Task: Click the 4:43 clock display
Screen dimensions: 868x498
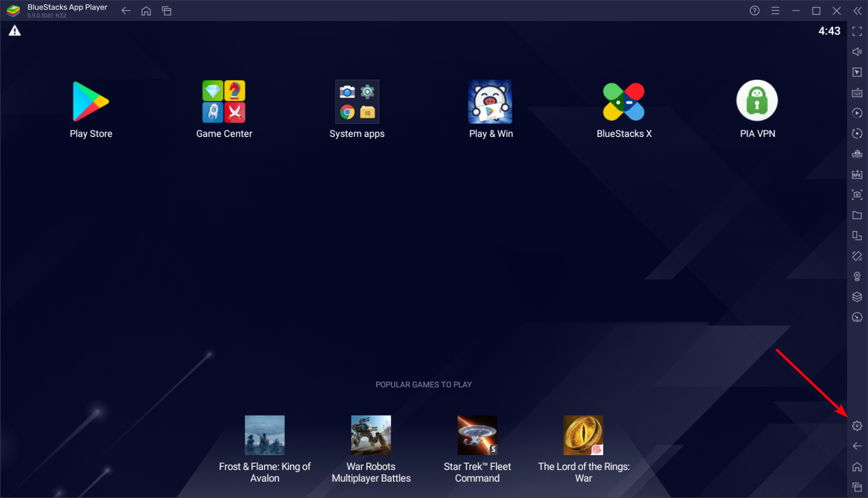Action: [829, 31]
